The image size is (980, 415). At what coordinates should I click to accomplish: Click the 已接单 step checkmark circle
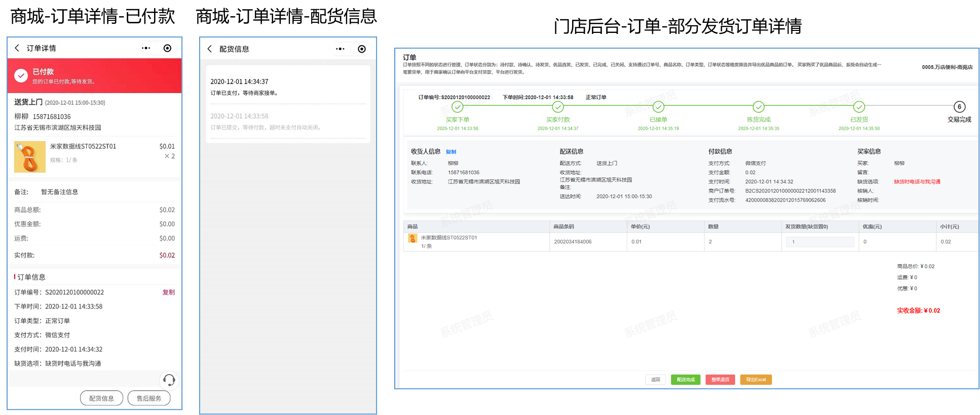658,107
